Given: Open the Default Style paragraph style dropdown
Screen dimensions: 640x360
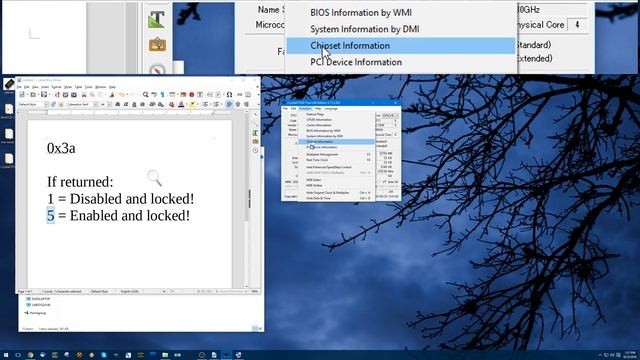Looking at the screenshot, I should coord(46,104).
